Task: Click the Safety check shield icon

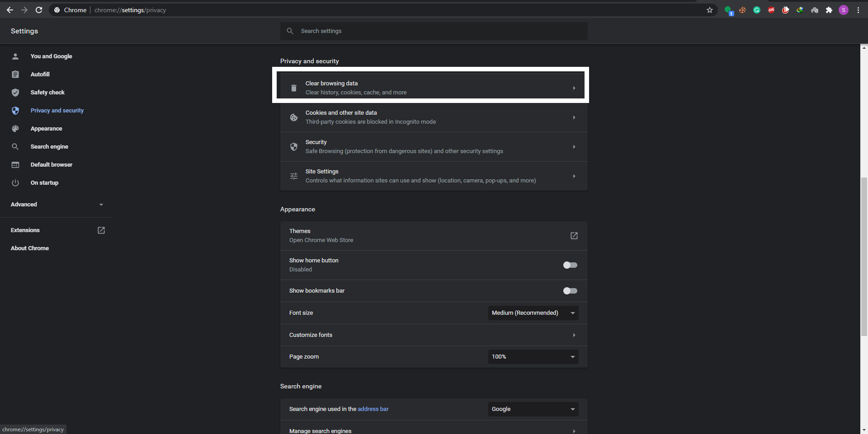Action: [x=15, y=92]
